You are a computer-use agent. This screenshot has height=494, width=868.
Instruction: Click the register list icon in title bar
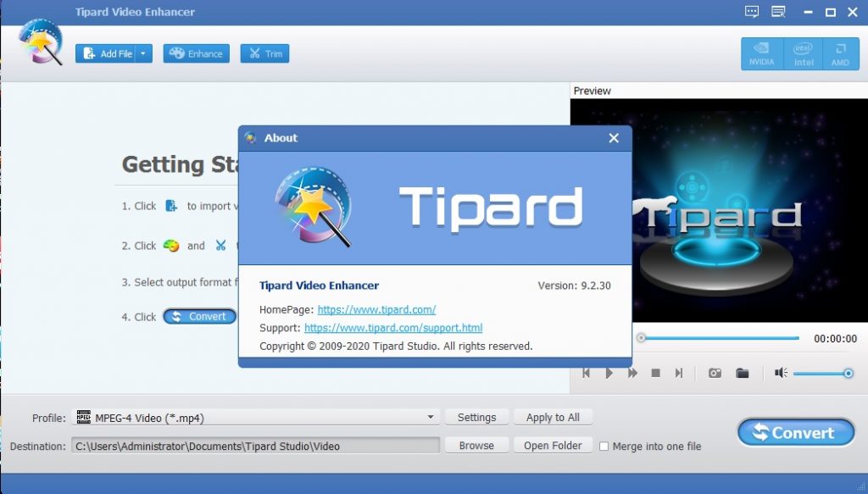pos(778,12)
